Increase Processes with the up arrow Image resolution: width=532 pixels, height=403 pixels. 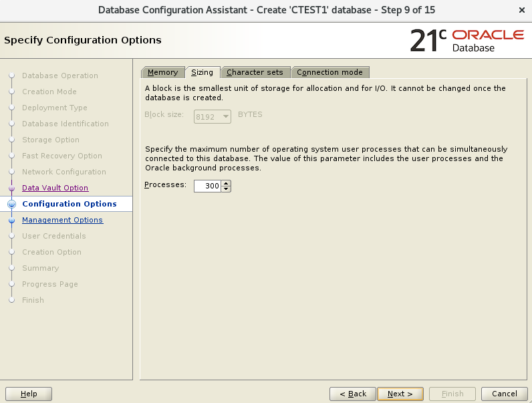pos(226,183)
